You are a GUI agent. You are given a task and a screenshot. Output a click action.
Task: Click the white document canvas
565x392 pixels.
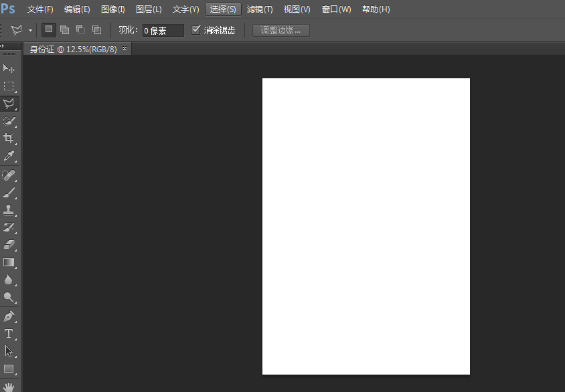(x=366, y=226)
